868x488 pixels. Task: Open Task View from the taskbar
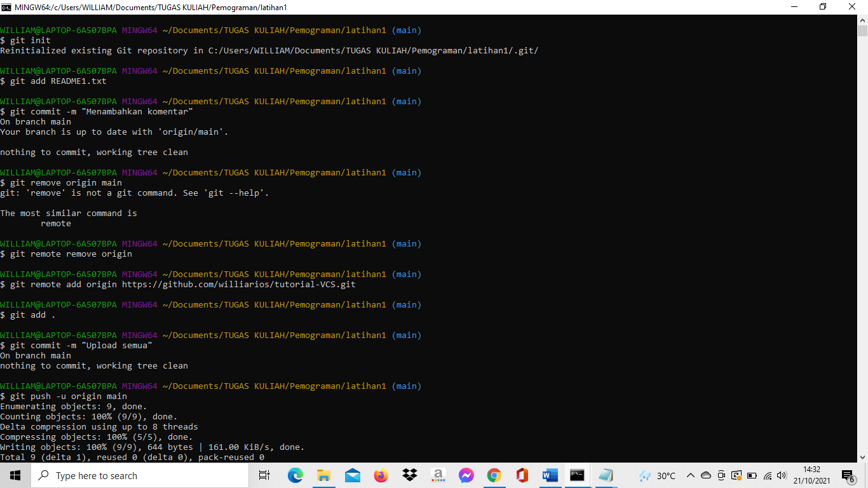click(x=264, y=475)
